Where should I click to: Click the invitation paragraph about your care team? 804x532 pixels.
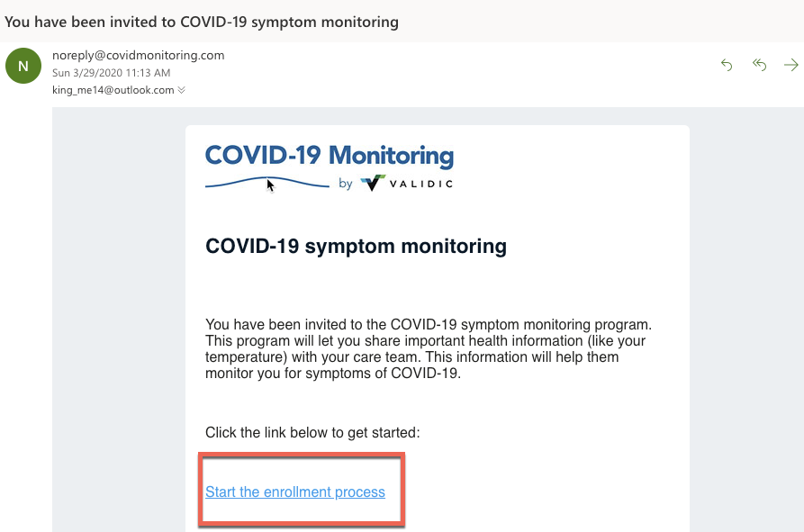[429, 348]
